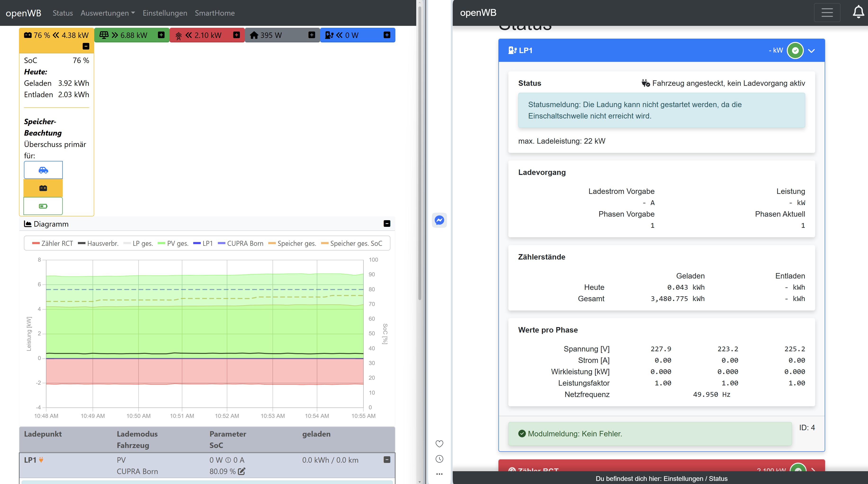Collapse the LP1 status panel
Image resolution: width=868 pixels, height=484 pixels.
click(811, 50)
